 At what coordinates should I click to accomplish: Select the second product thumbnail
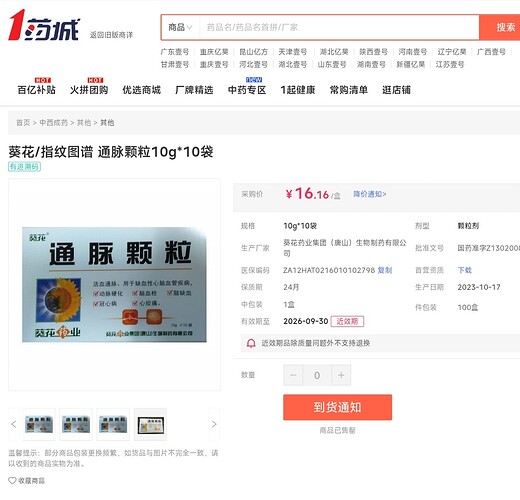click(x=76, y=424)
